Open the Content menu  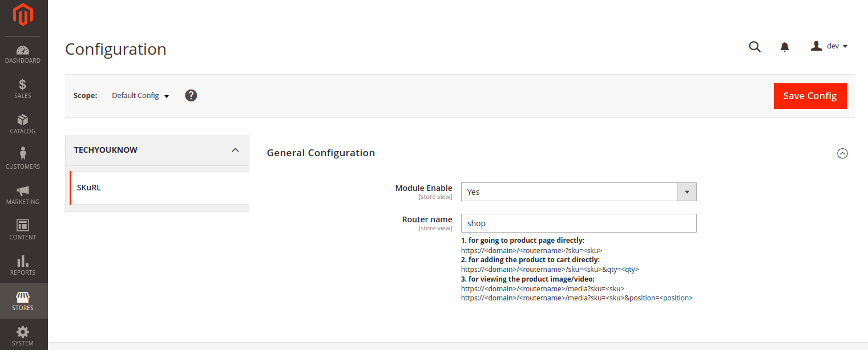(x=23, y=231)
